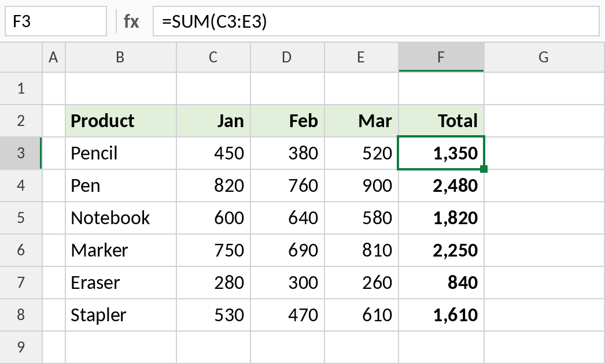Select column G header
605x364 pixels.
[544, 57]
